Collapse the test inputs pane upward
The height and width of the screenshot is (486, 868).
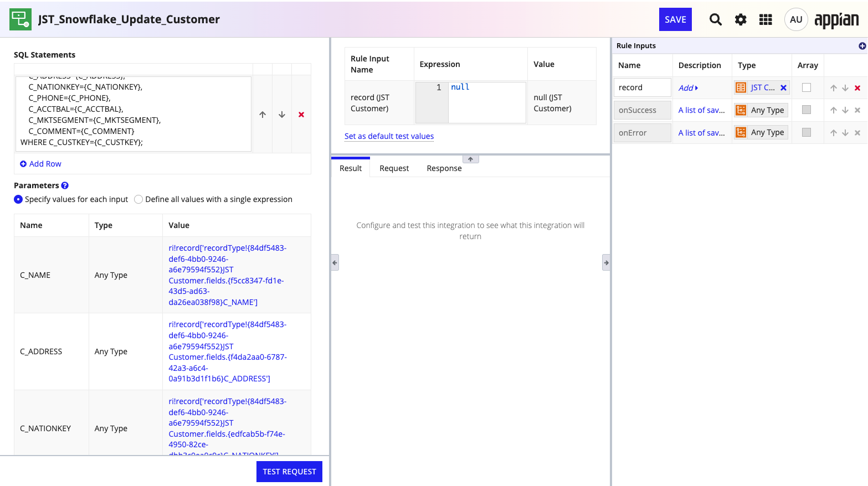(x=470, y=159)
